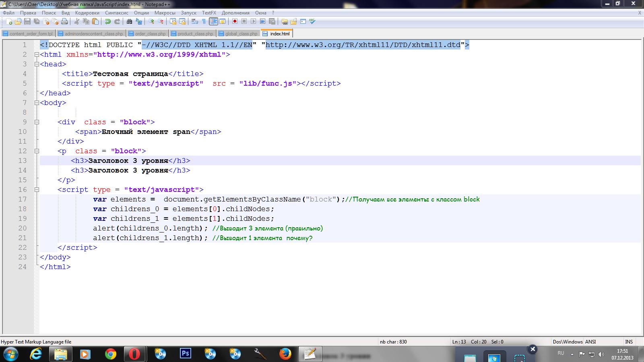Toggle synchronized horizontal scrolling
Image resolution: width=644 pixels, height=362 pixels.
[x=182, y=21]
